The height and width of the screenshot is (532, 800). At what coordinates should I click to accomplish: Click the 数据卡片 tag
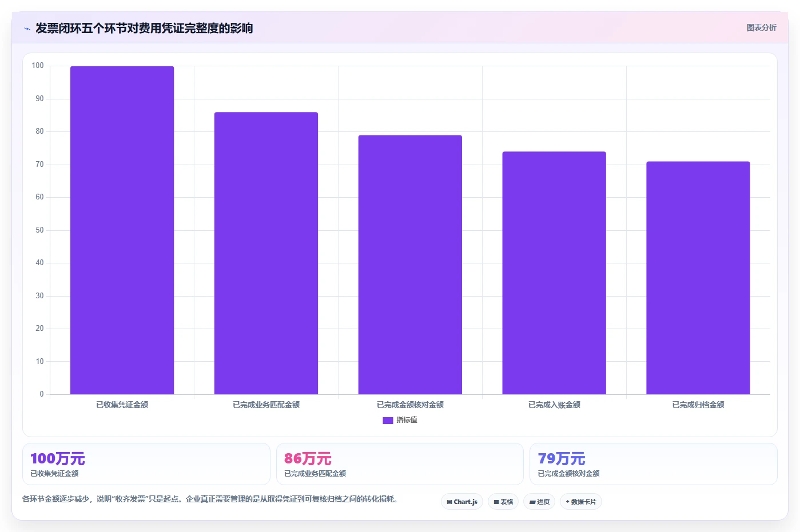tap(581, 502)
